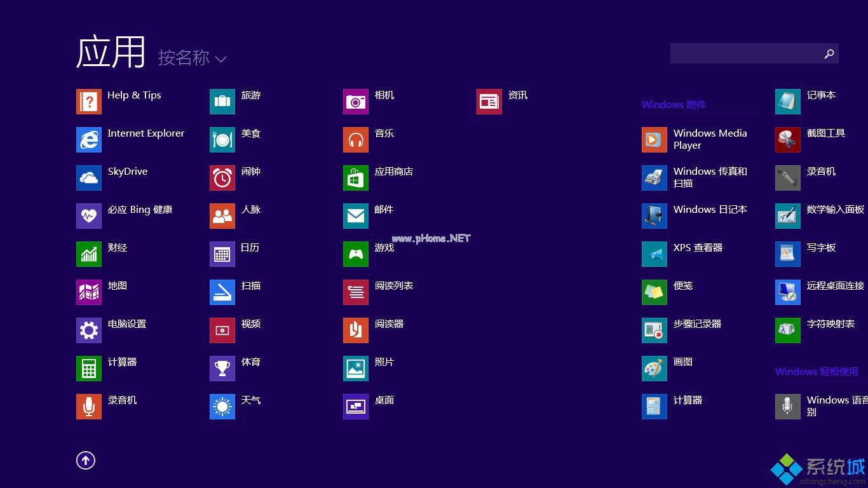Open the 地图 maps icon
The height and width of the screenshot is (488, 868).
tap(89, 292)
